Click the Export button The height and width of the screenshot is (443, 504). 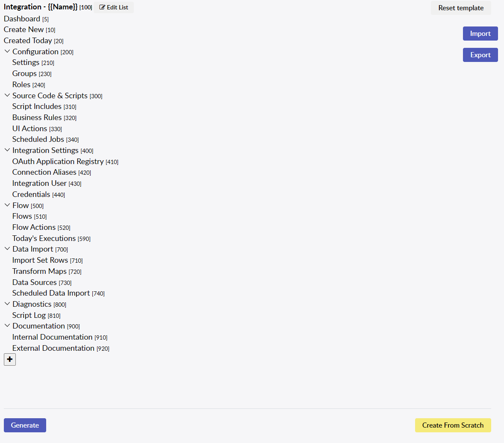click(480, 55)
